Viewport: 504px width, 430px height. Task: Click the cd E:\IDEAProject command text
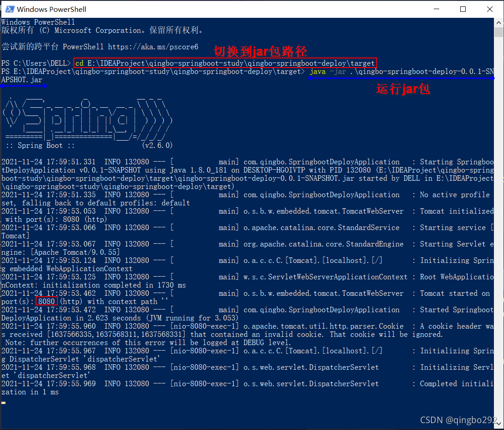pyautogui.click(x=225, y=63)
